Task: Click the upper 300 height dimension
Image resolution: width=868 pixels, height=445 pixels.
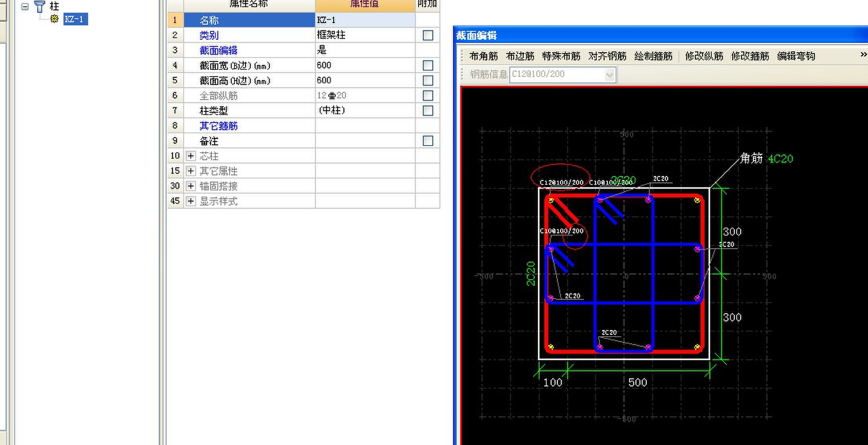Action: [x=732, y=232]
